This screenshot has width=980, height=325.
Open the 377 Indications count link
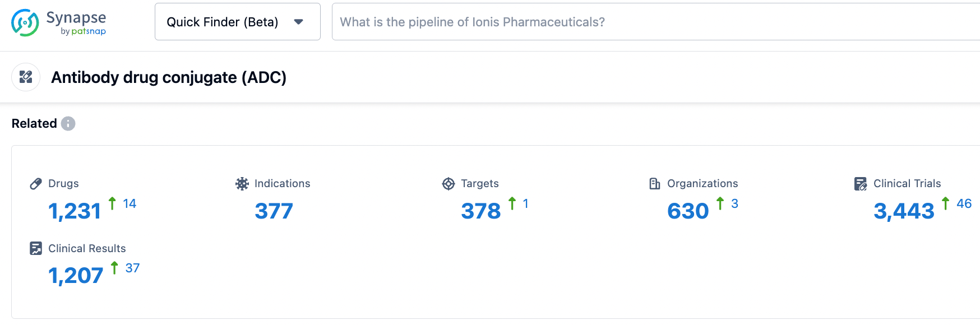point(274,211)
